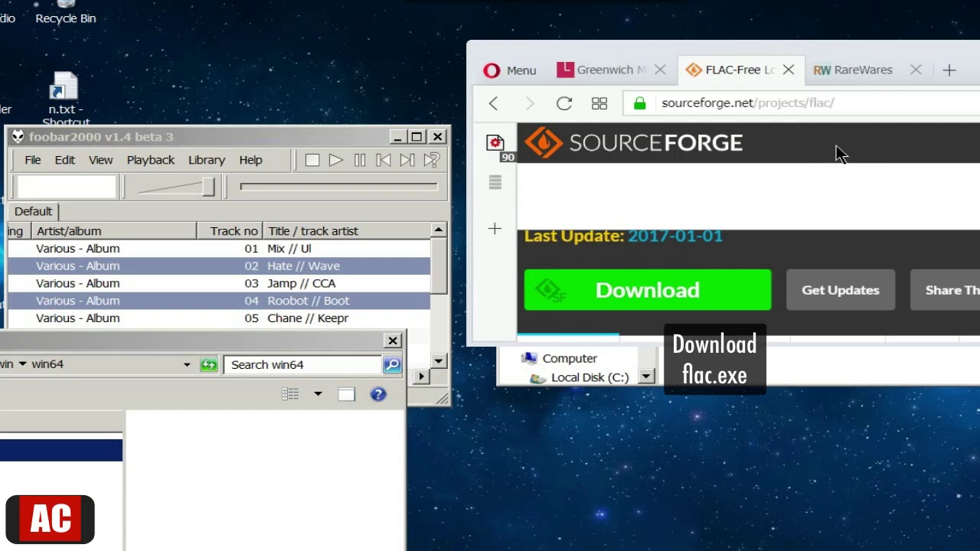Open the Playback menu in foobar2000
Screen dimensions: 980x551
pos(151,160)
